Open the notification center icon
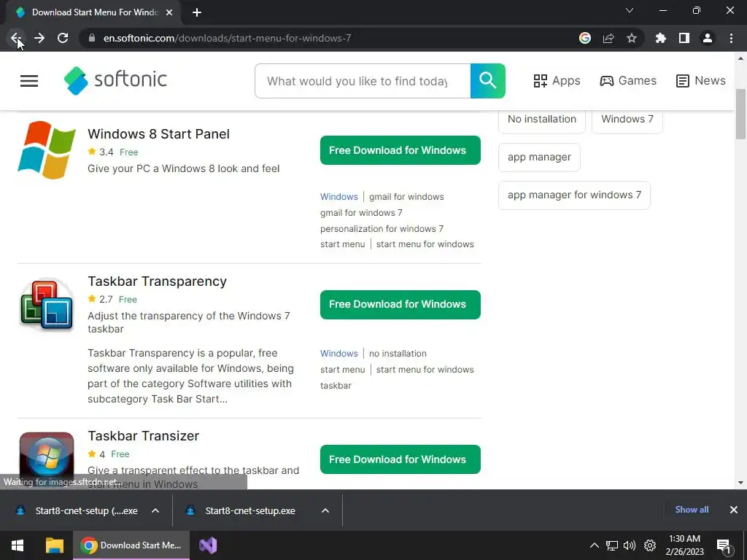Screen dimensions: 747x560 tap(724, 545)
